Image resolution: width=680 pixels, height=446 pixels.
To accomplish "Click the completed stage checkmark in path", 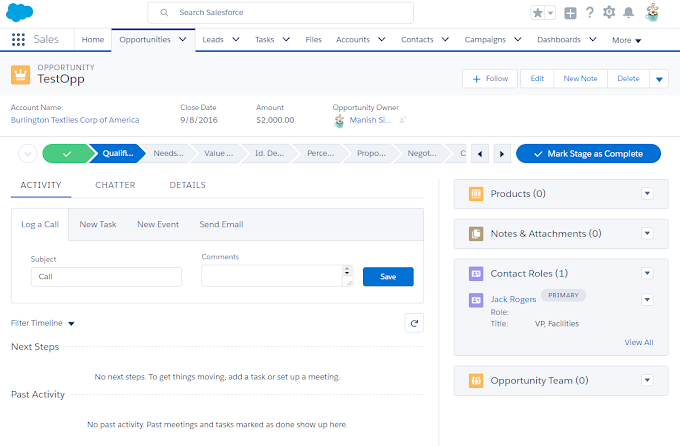I will pyautogui.click(x=67, y=154).
